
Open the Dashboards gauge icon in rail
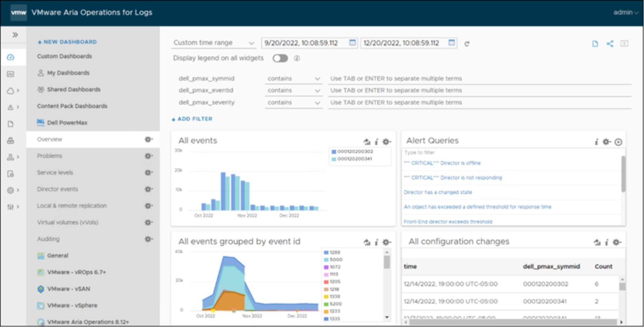11,57
